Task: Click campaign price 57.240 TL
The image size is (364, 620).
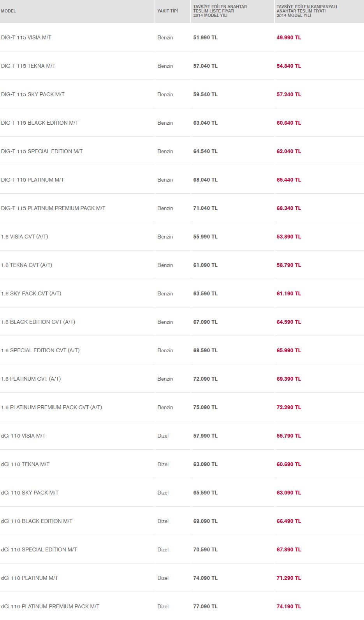Action: 289,94
